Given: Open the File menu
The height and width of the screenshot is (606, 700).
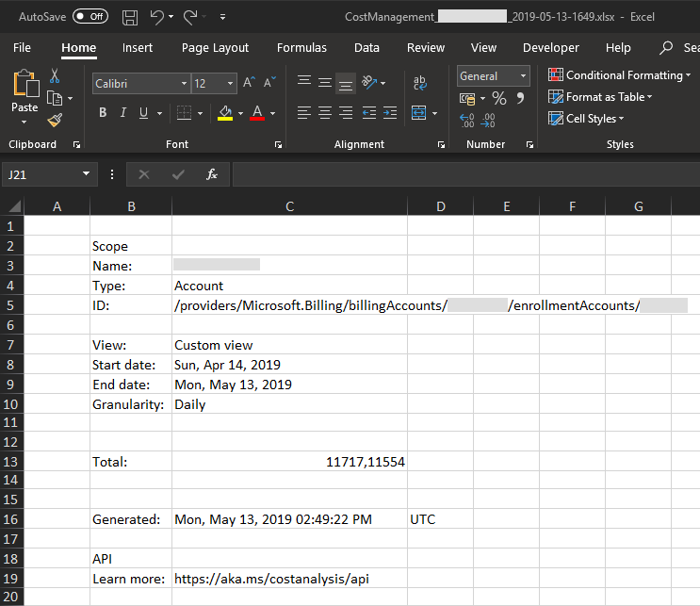Looking at the screenshot, I should (22, 48).
